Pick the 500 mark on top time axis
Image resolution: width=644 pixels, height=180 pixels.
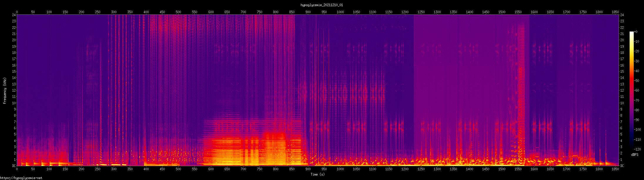click(178, 12)
